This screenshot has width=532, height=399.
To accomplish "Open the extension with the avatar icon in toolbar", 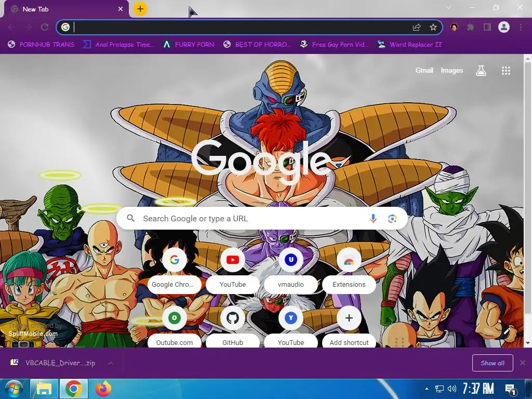I will (454, 27).
